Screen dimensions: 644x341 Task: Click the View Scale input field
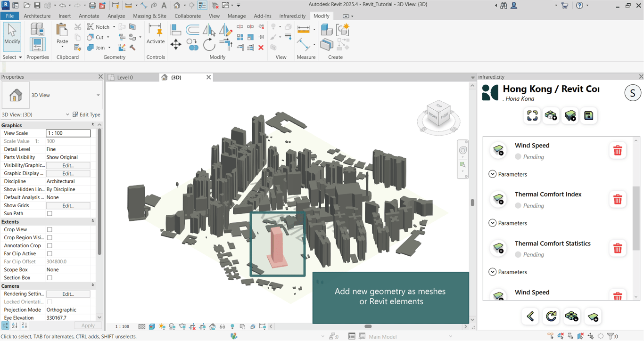click(x=68, y=133)
